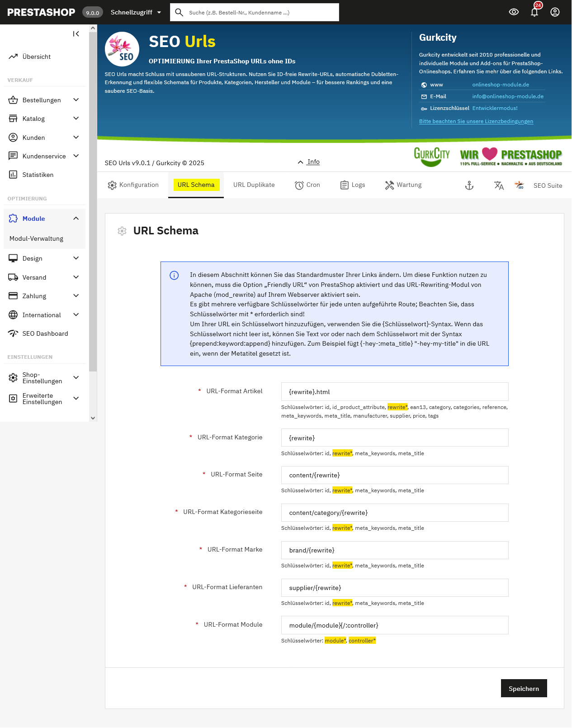Click the Speichern button

pos(524,688)
